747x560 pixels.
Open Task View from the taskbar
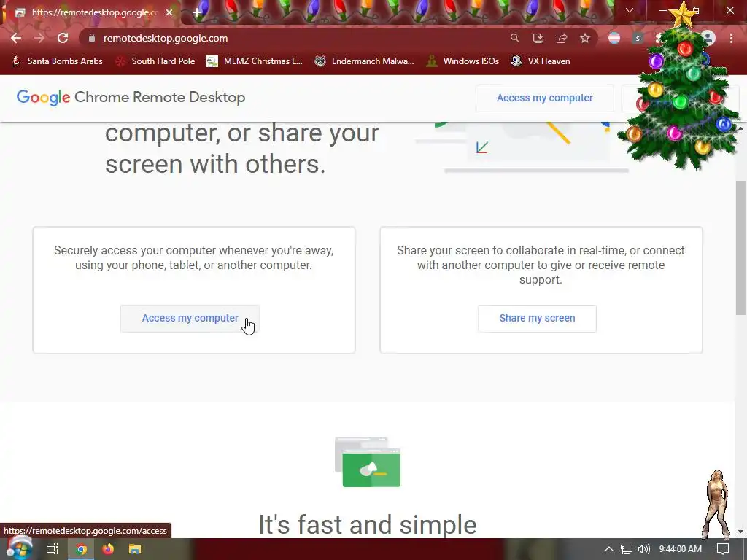[x=52, y=549]
